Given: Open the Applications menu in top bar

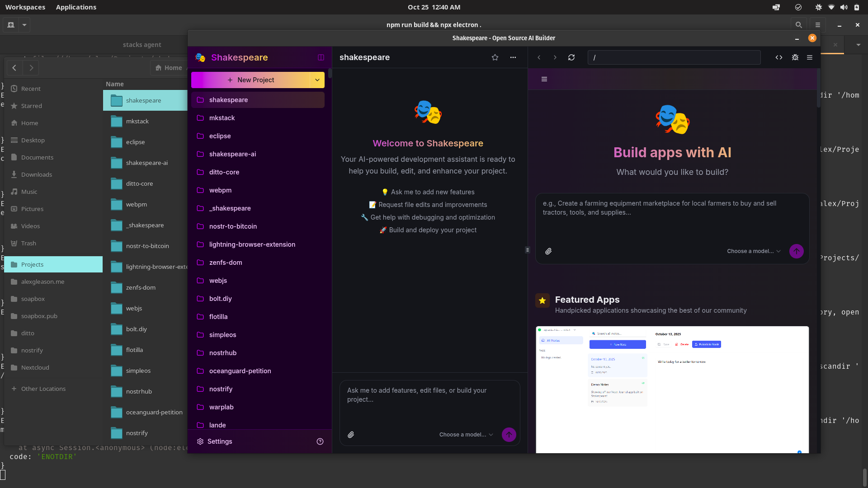Looking at the screenshot, I should click(76, 7).
